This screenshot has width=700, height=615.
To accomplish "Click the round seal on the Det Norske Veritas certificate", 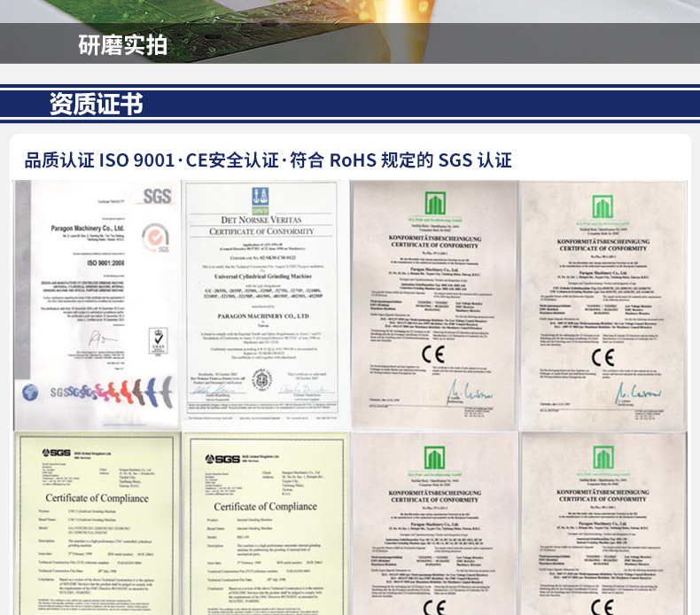I will point(261,379).
